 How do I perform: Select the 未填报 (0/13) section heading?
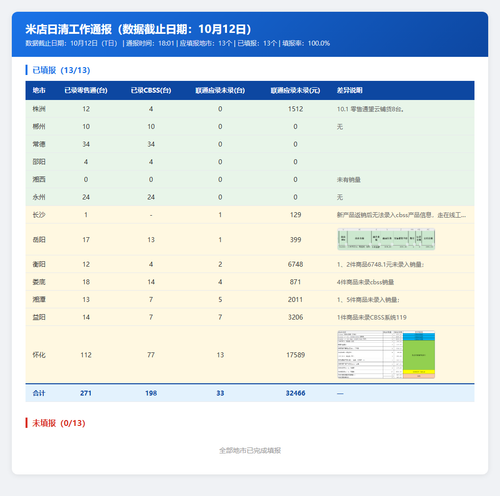[59, 423]
